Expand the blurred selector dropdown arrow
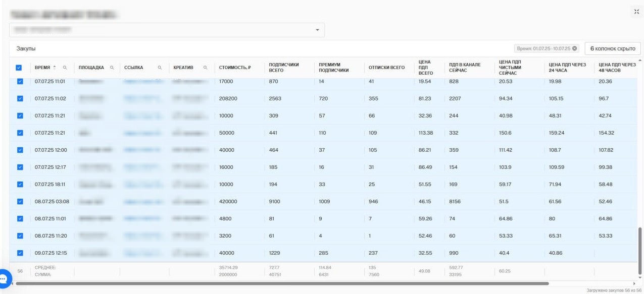Viewport: 644px width, 294px height. pyautogui.click(x=317, y=30)
